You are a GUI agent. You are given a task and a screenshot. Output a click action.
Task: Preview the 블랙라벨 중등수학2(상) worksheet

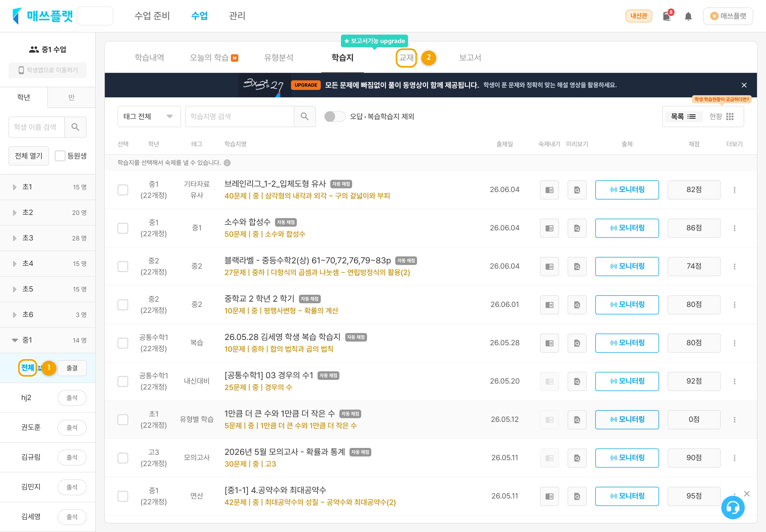[577, 266]
